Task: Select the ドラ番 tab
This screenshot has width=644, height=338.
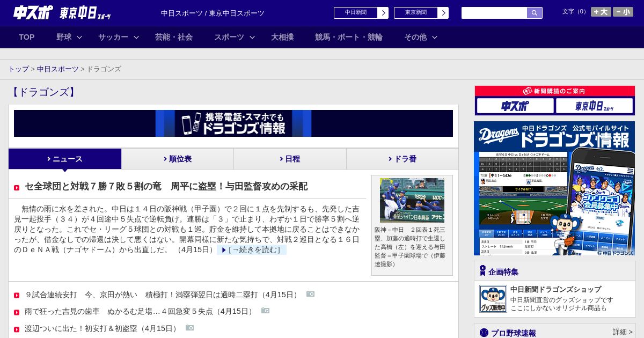Action: point(402,159)
